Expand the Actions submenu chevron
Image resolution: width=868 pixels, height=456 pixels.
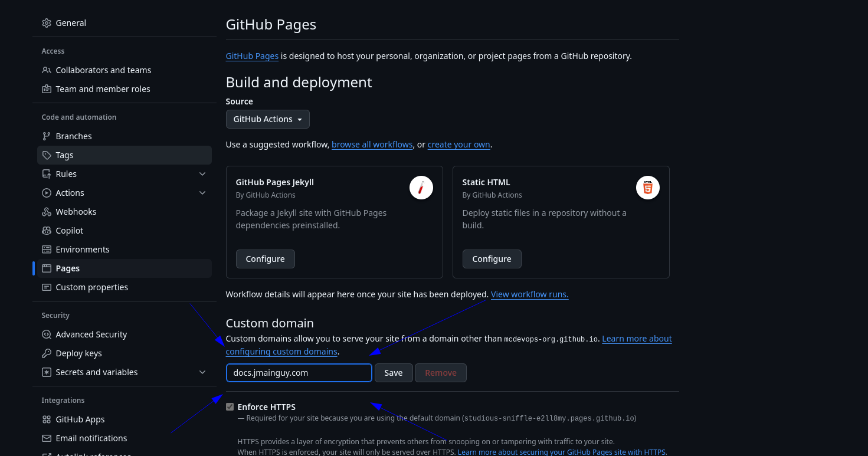(x=202, y=193)
